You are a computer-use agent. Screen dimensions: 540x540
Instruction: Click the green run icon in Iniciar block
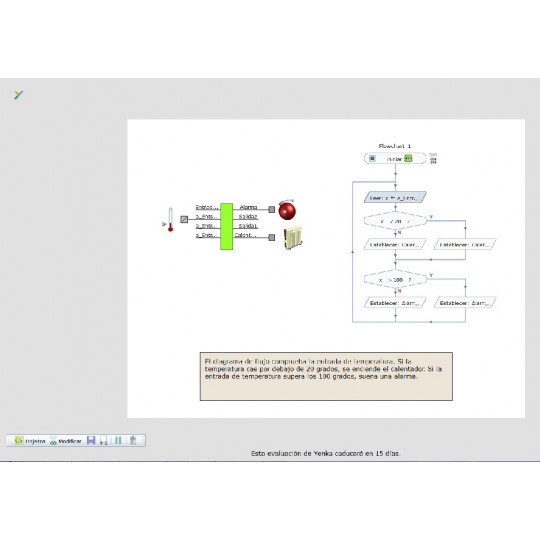[408, 158]
